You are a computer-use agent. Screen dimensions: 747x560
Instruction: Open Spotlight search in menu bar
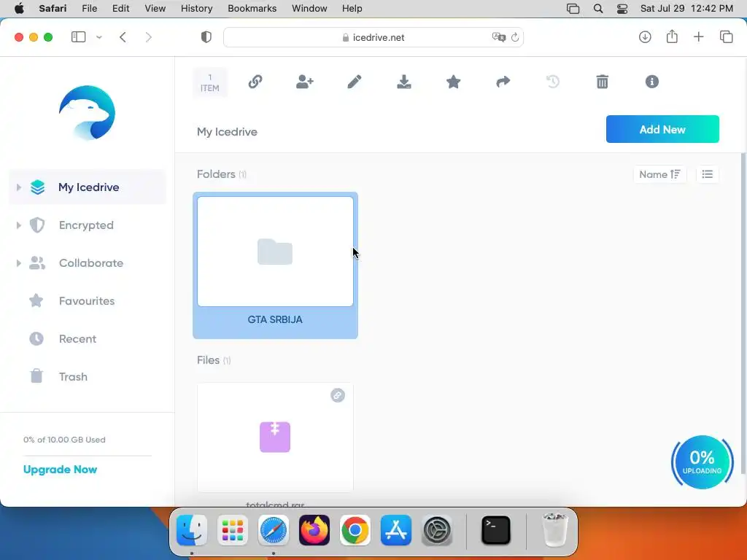[598, 9]
